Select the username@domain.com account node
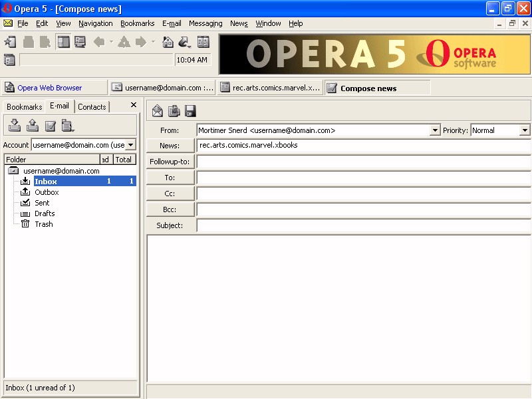This screenshot has width=532, height=399. coord(55,171)
